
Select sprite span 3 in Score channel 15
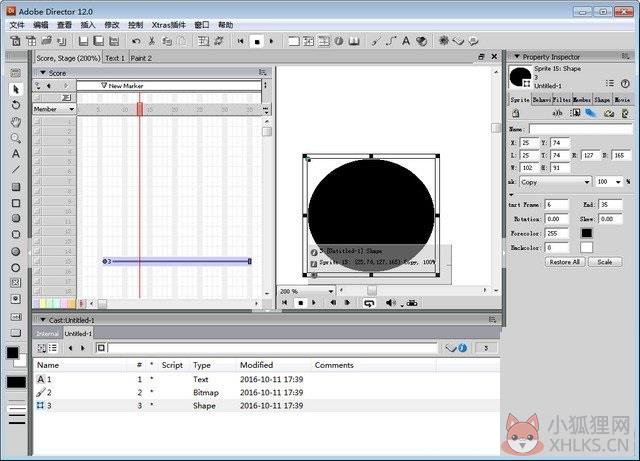click(x=177, y=261)
